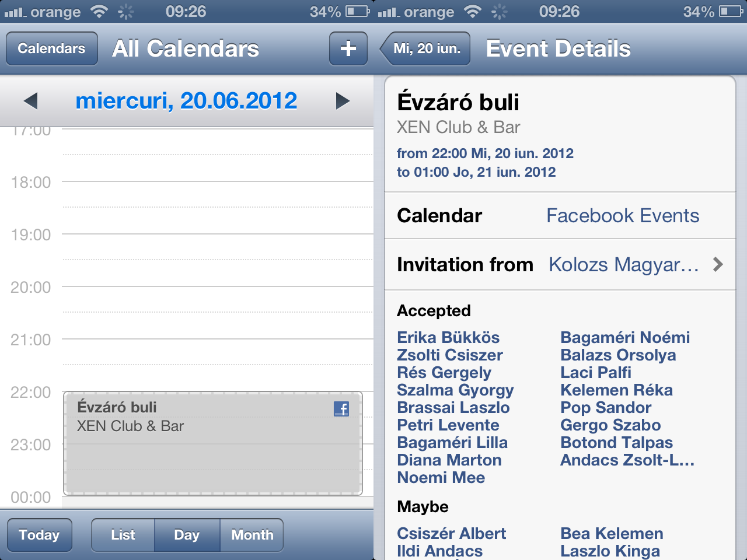Go back to Mi, 20 iun.
The image size is (747, 560).
(425, 48)
